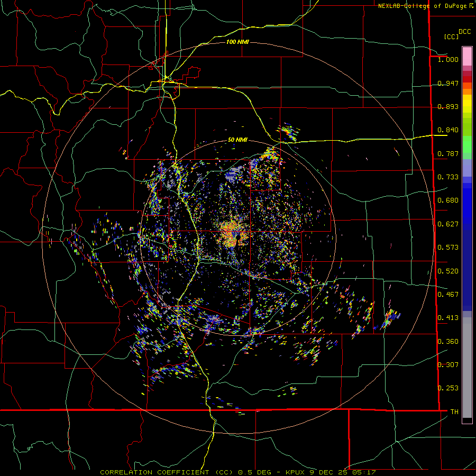Click the pink segment of the color bar
The height and width of the screenshot is (476, 476).
(x=467, y=56)
